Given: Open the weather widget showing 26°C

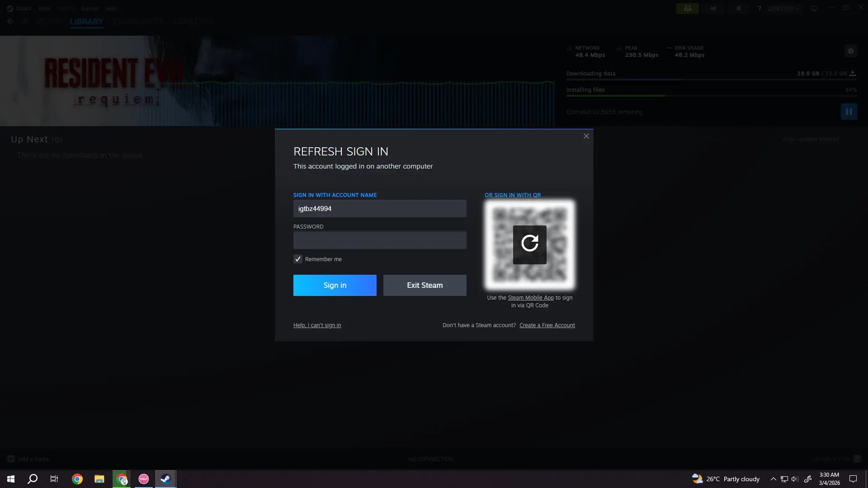Looking at the screenshot, I should pyautogui.click(x=726, y=479).
